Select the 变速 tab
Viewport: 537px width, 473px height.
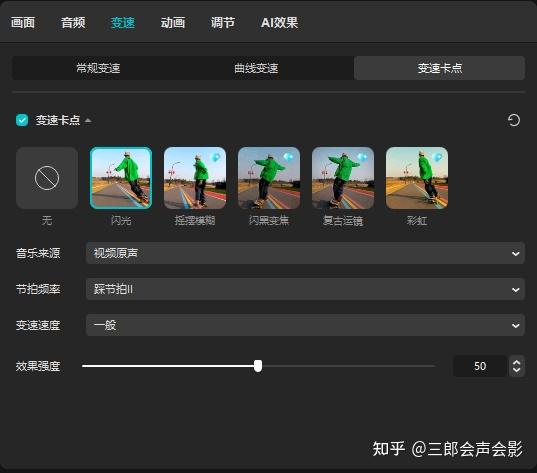click(123, 23)
